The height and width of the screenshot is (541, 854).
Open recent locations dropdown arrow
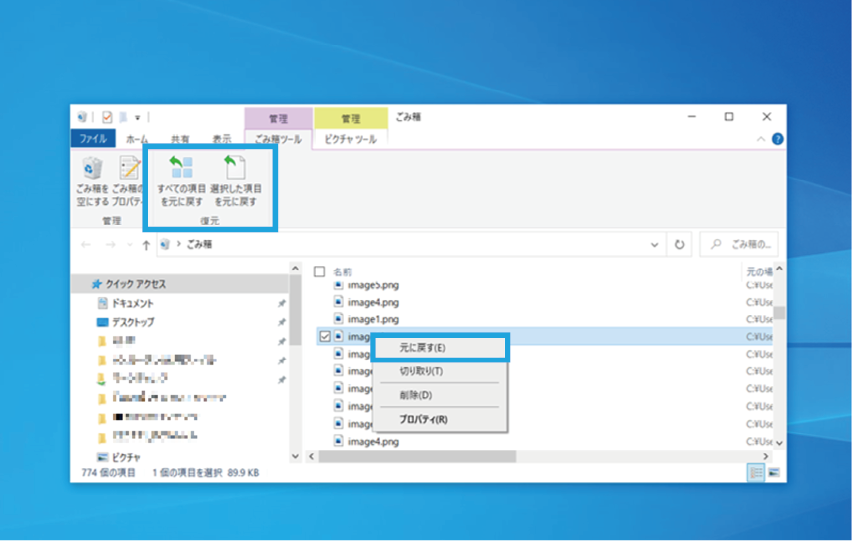(x=130, y=245)
